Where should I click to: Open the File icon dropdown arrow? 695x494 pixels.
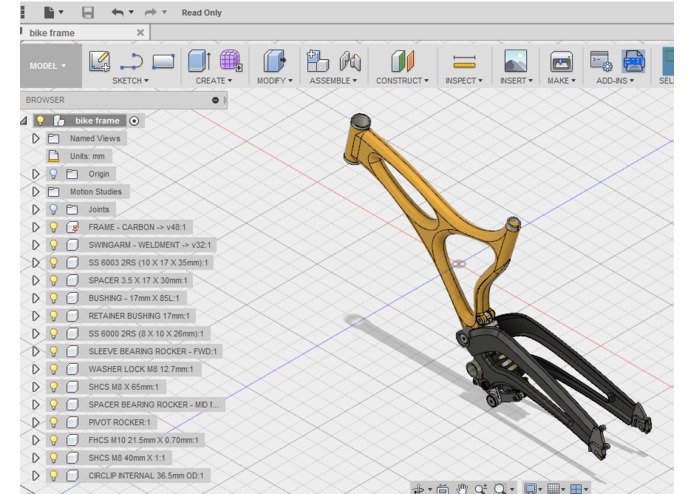coord(61,12)
